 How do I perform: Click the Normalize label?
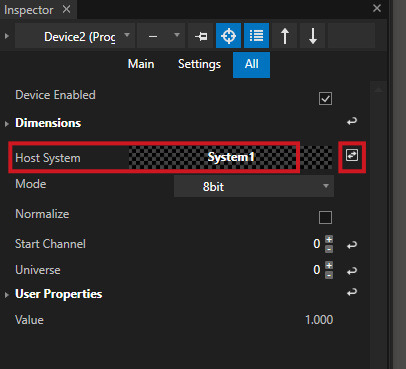(42, 214)
